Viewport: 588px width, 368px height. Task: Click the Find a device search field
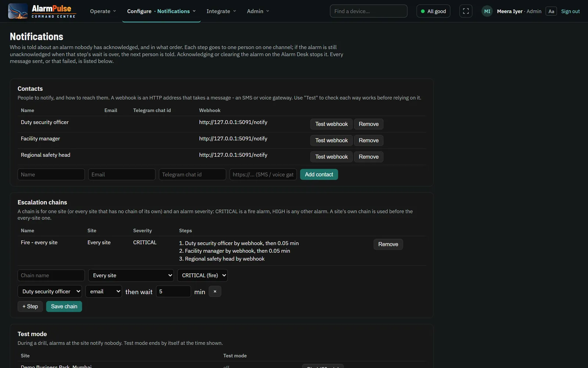(368, 11)
